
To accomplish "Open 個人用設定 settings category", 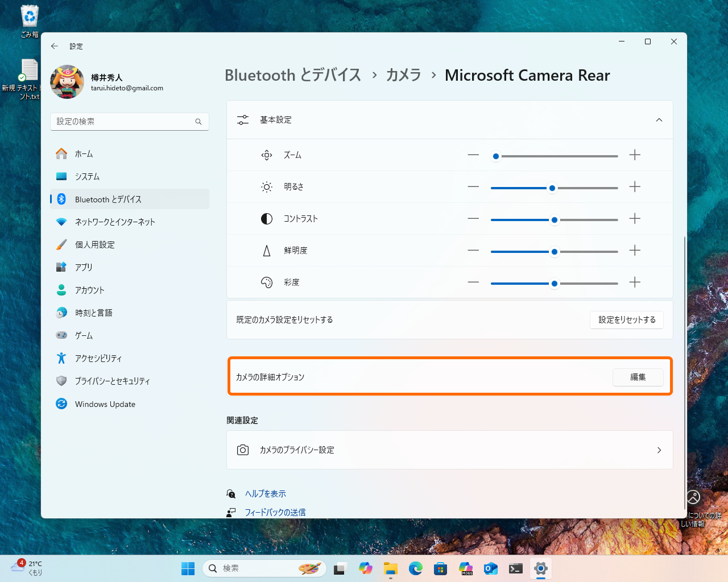I will pos(130,245).
